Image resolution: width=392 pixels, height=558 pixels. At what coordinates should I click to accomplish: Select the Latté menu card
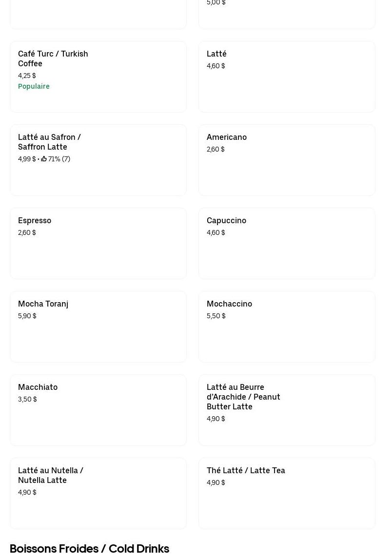[x=287, y=77]
